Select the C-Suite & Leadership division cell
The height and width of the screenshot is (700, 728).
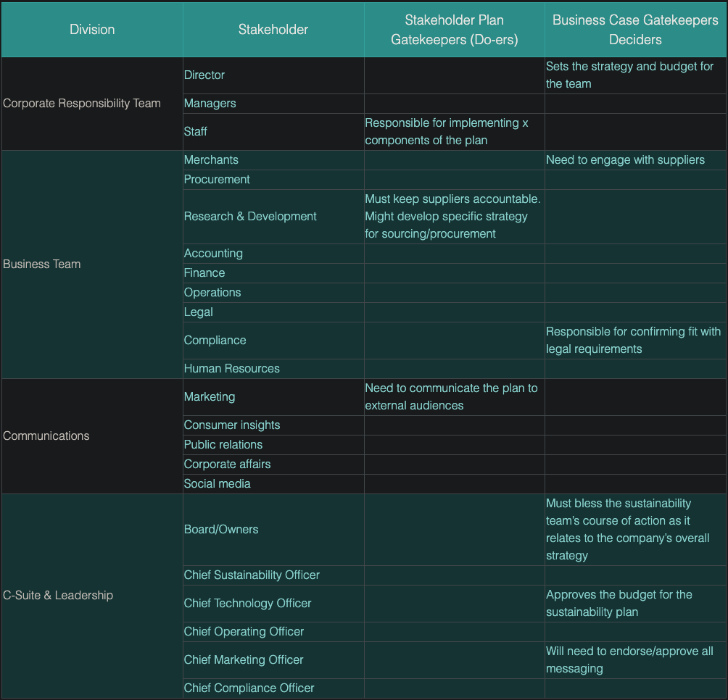coord(58,595)
